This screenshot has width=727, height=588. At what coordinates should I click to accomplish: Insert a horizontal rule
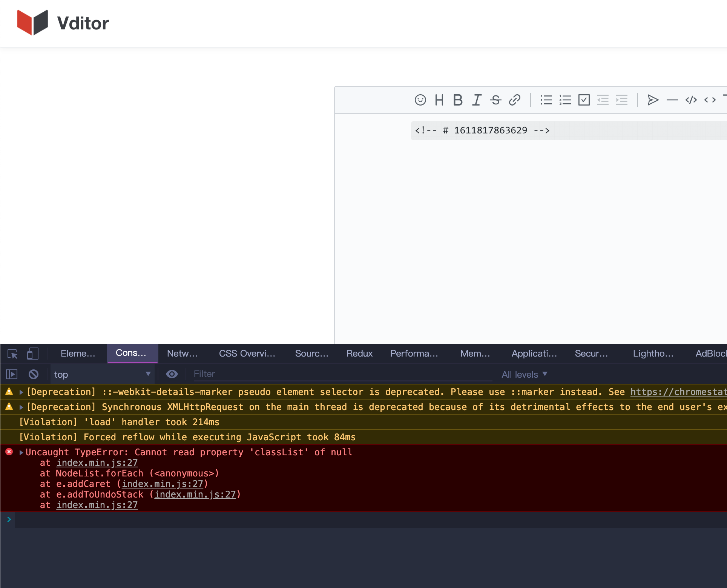coord(672,100)
